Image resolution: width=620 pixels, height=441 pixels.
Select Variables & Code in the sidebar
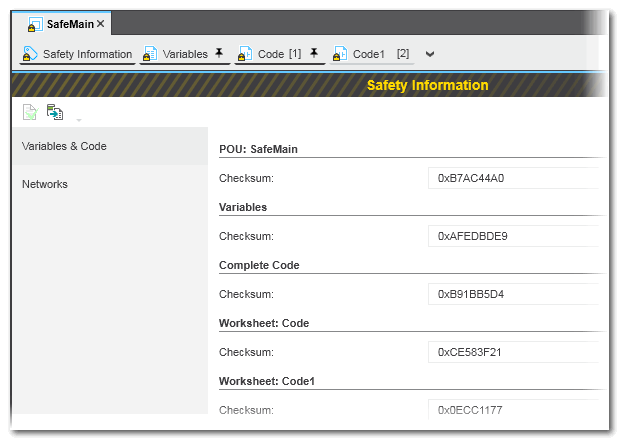coord(64,146)
